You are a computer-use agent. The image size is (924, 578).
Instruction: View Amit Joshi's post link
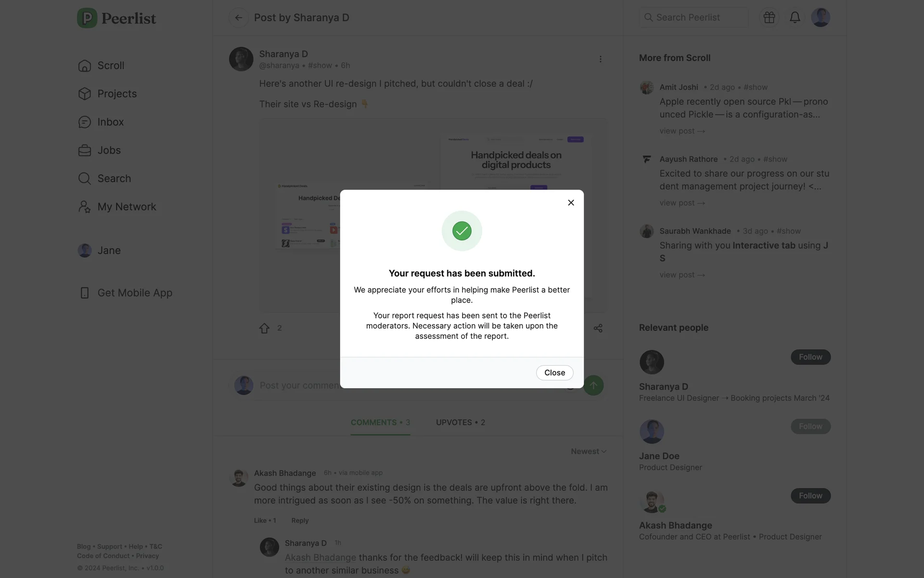click(682, 131)
